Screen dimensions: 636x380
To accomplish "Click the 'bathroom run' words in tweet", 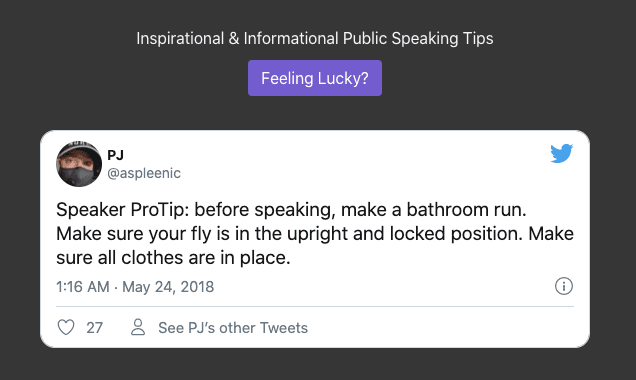I will point(466,210).
